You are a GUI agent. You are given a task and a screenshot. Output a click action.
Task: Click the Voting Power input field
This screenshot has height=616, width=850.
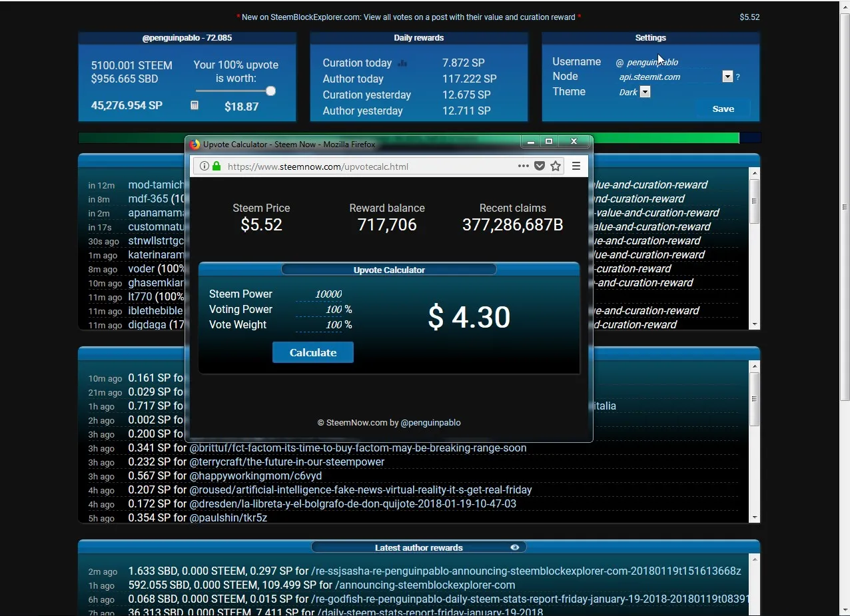coord(319,310)
